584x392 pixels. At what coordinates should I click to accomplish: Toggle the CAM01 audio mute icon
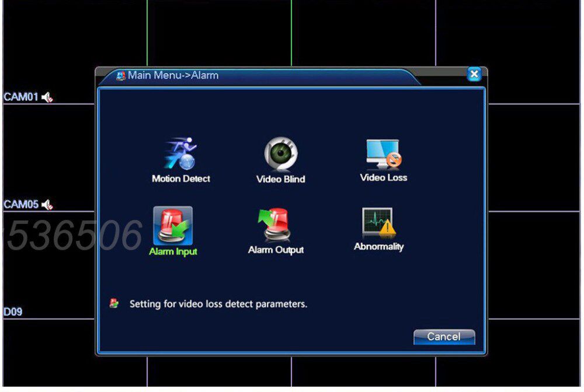[x=47, y=97]
